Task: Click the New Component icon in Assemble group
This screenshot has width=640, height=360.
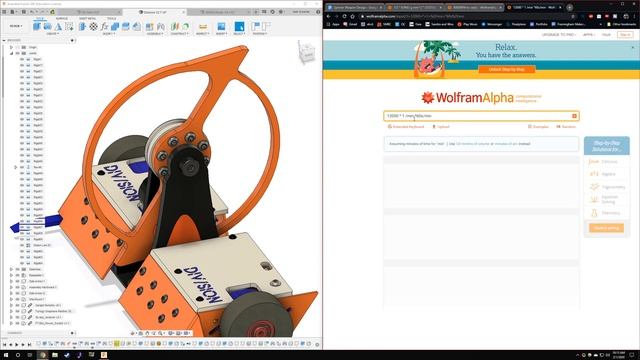Action: click(x=150, y=27)
